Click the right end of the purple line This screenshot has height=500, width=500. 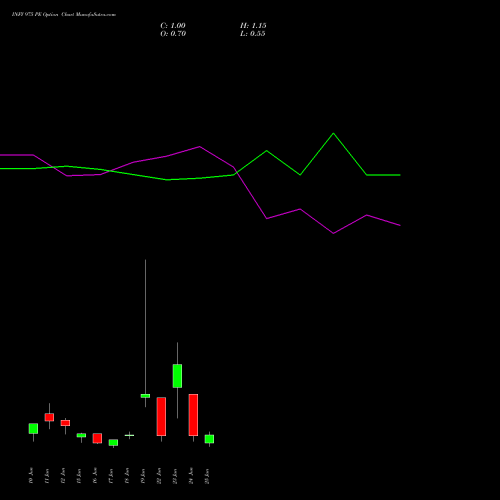[399, 225]
